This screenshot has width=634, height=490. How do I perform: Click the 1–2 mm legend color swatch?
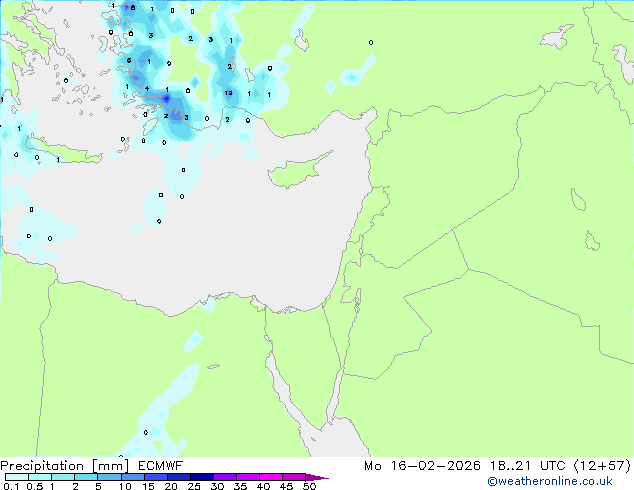click(63, 477)
